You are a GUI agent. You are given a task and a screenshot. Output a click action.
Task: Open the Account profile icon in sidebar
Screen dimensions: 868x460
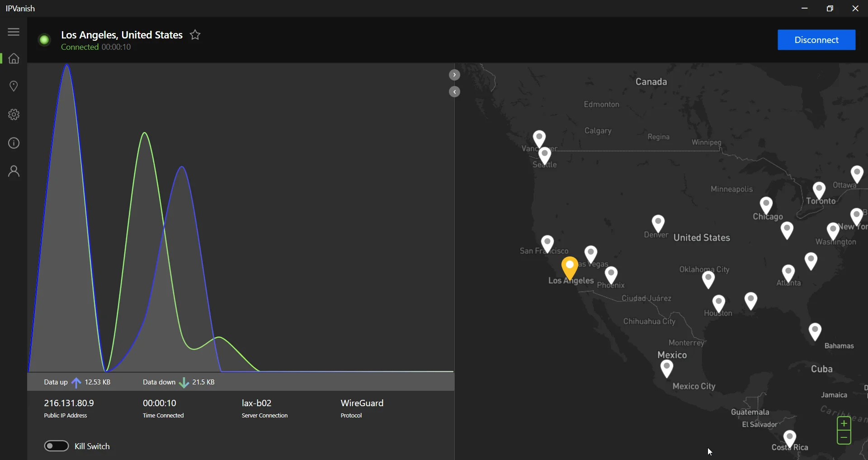click(14, 171)
